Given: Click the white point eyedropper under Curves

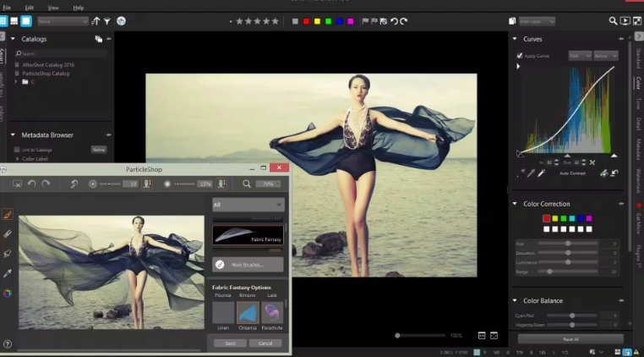Looking at the screenshot, I should tap(542, 173).
